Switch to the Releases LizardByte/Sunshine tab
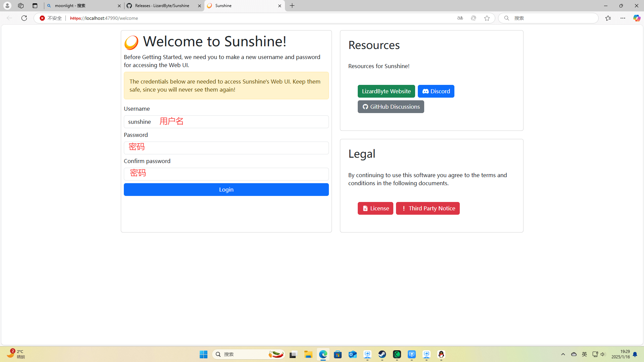This screenshot has height=362, width=644. pyautogui.click(x=164, y=6)
